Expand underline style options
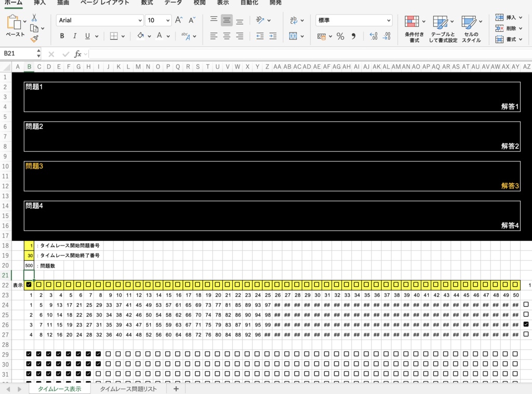This screenshot has width=532, height=394. (x=97, y=36)
